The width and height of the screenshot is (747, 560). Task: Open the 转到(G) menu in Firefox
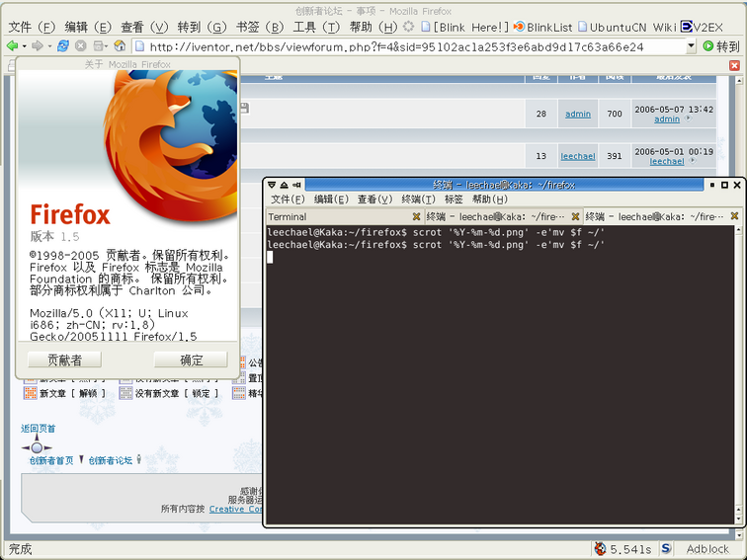[x=202, y=27]
